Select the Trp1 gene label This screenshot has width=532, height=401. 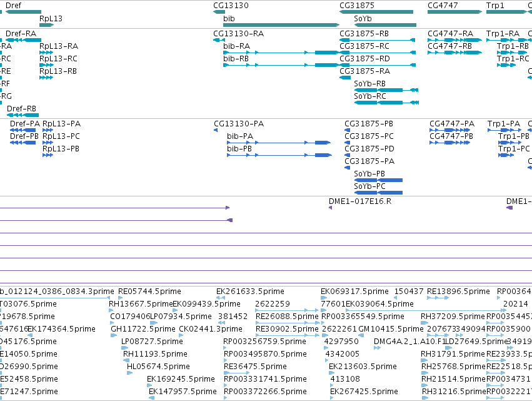pyautogui.click(x=495, y=6)
